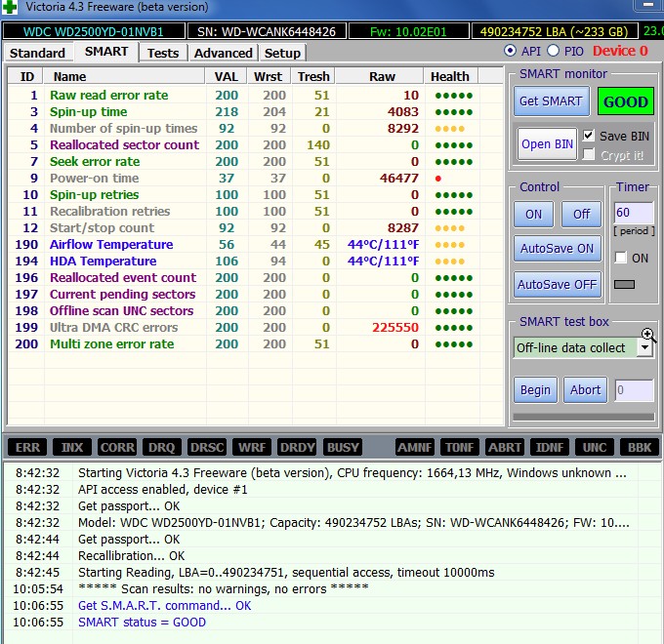Click the Timer period input field
This screenshot has width=664, height=644.
coord(633,212)
